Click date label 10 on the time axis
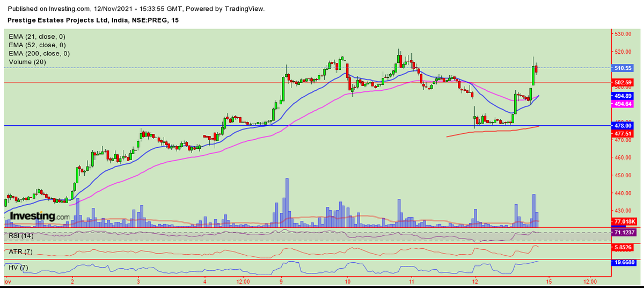Image resolution: width=644 pixels, height=288 pixels. pyautogui.click(x=347, y=281)
